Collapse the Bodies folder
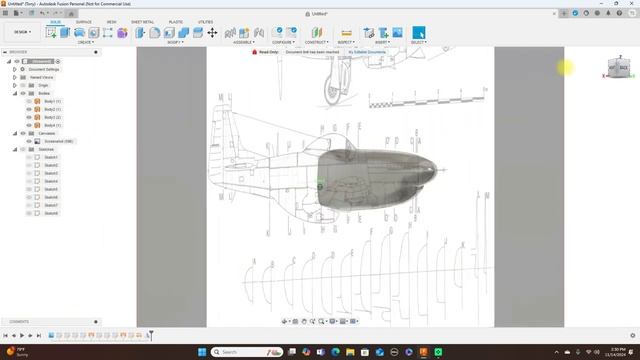The width and height of the screenshot is (640, 360). pos(15,93)
